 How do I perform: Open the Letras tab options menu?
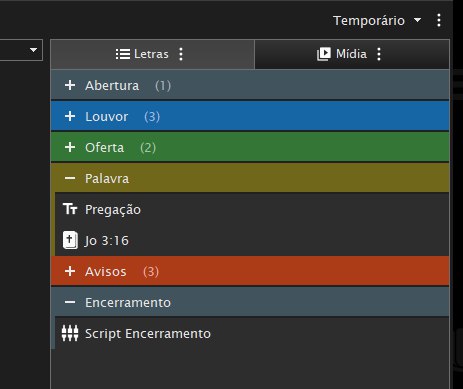click(x=181, y=54)
